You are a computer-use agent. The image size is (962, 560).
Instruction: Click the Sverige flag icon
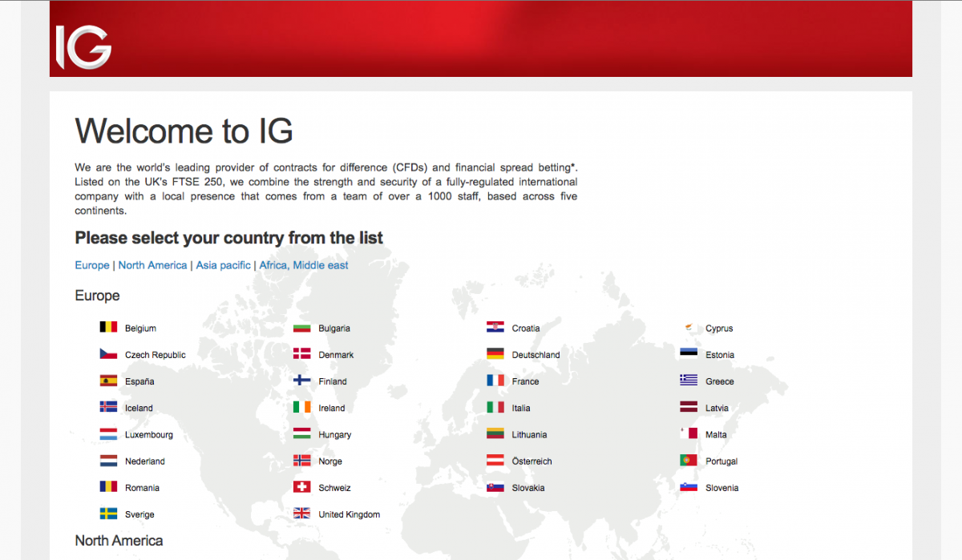(x=108, y=514)
